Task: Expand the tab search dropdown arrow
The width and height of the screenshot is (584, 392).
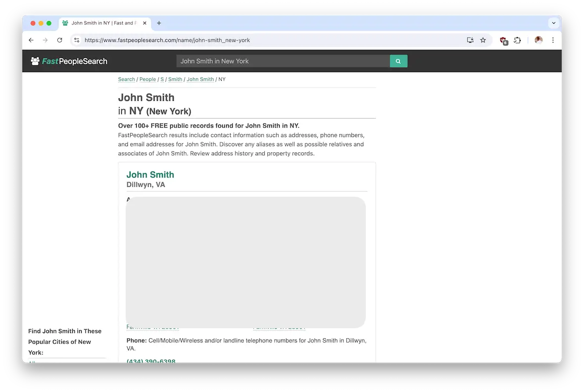Action: pyautogui.click(x=553, y=23)
